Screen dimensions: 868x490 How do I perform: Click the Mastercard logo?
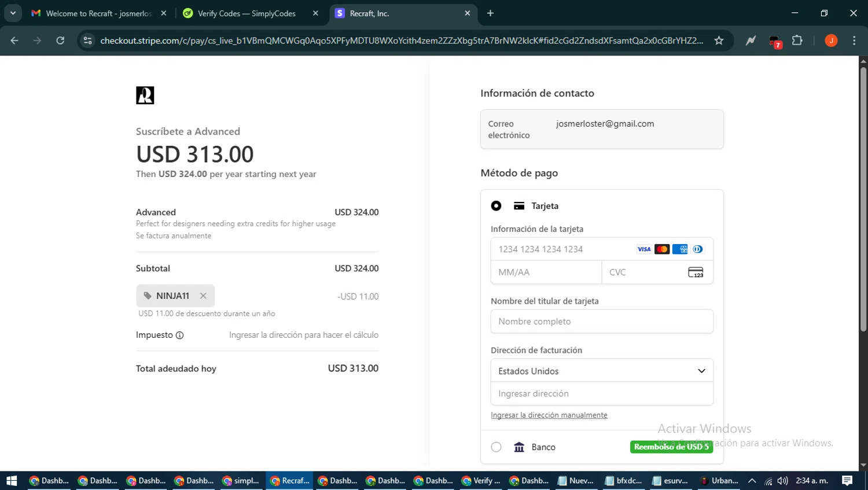coord(662,249)
